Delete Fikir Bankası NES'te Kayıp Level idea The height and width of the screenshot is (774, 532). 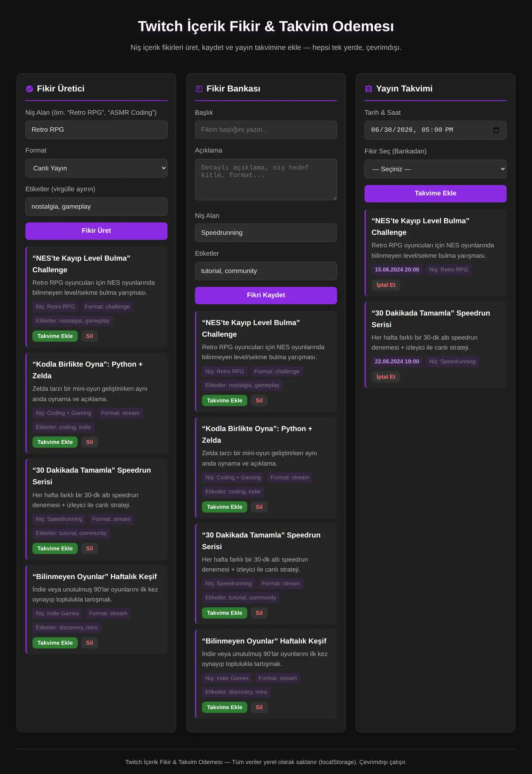(259, 400)
